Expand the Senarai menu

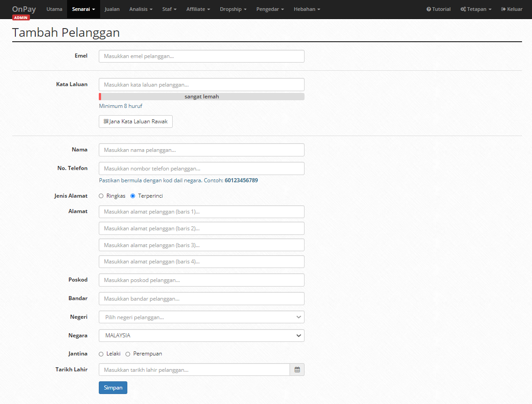[x=83, y=9]
